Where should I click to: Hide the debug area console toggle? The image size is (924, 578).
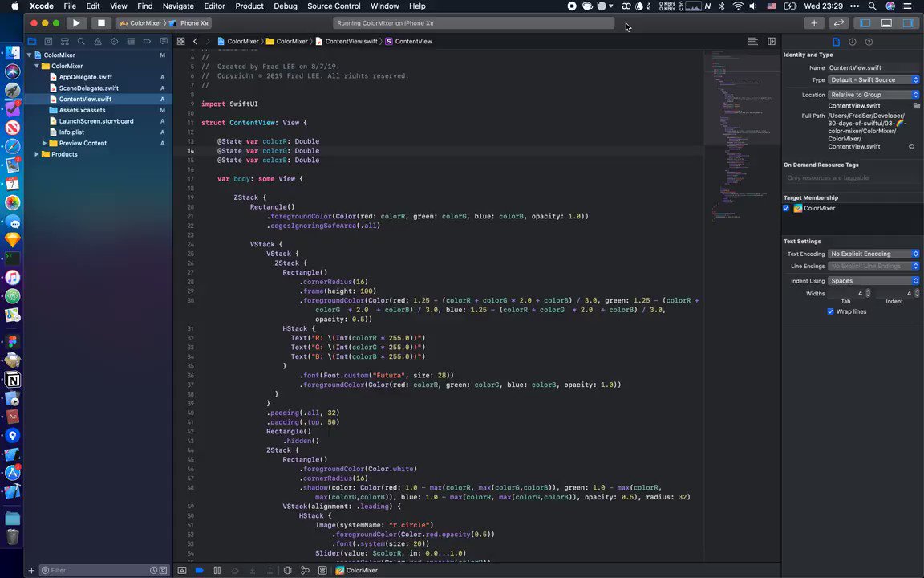click(x=182, y=570)
